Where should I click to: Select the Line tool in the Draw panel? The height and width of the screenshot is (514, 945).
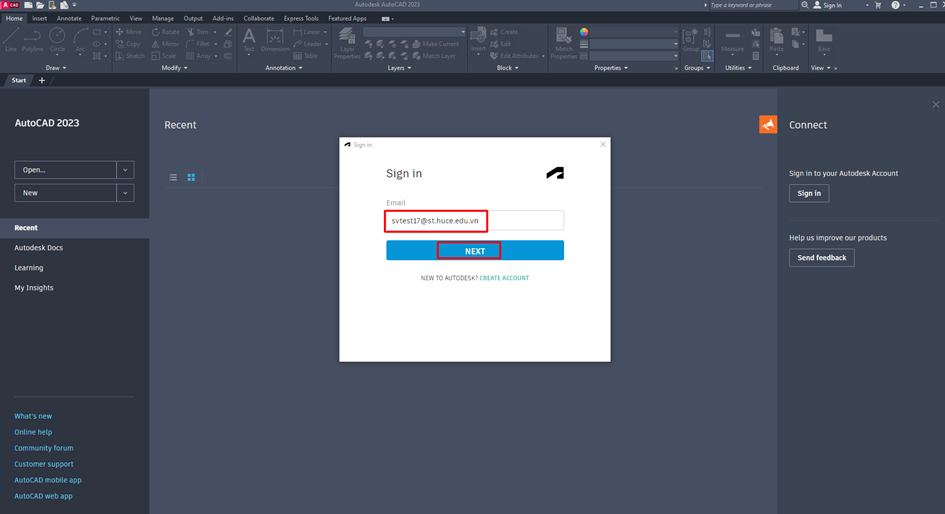(x=11, y=40)
